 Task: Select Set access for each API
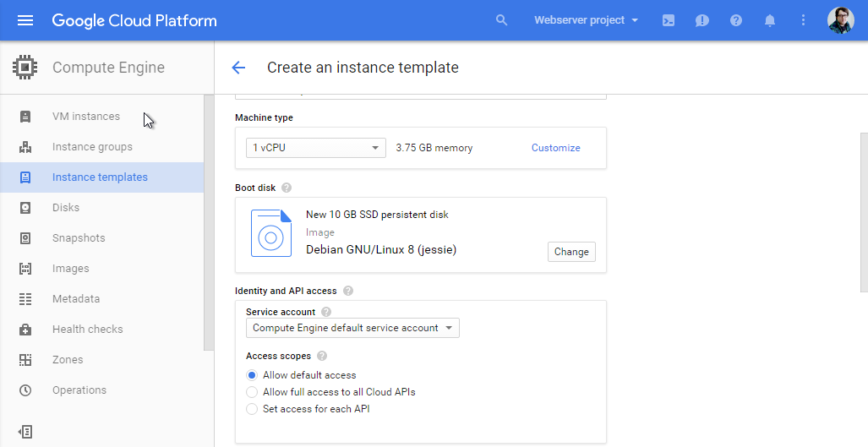tap(252, 409)
